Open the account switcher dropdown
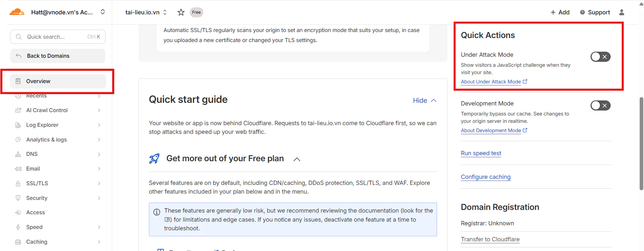This screenshot has height=251, width=644. point(103,12)
